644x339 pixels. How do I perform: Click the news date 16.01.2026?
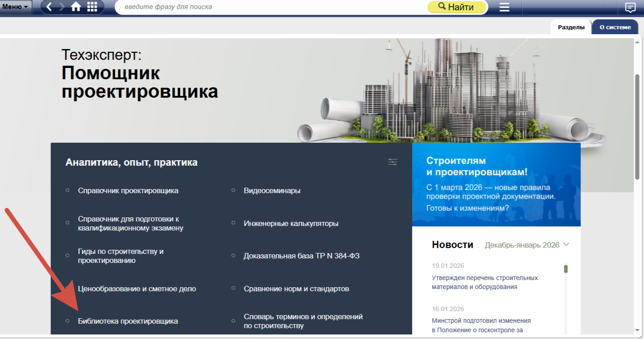coord(448,309)
